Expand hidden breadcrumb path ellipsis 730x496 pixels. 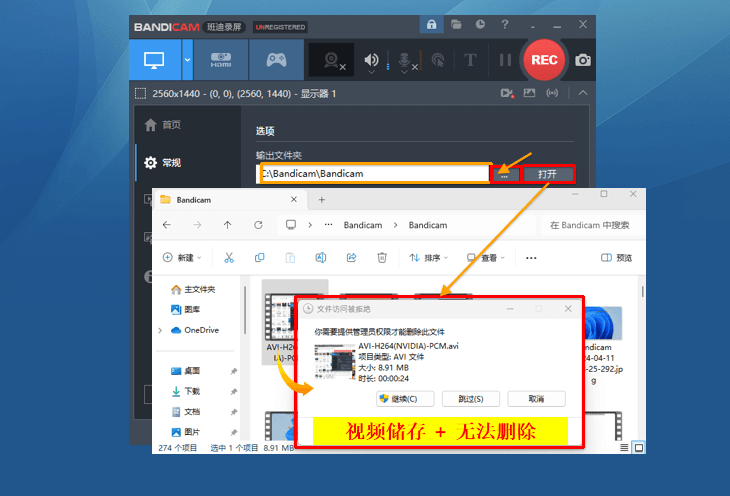(x=329, y=224)
